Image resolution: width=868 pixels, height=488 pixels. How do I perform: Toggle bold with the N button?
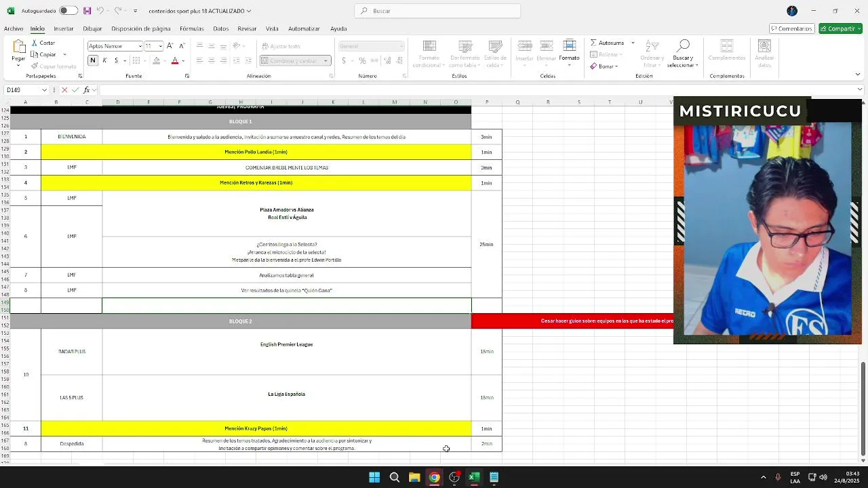[x=93, y=60]
